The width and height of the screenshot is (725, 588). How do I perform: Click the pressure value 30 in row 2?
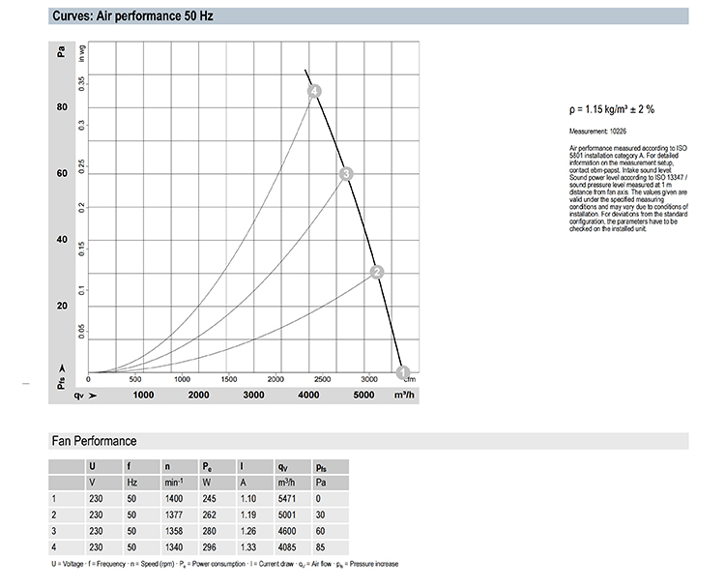[320, 514]
